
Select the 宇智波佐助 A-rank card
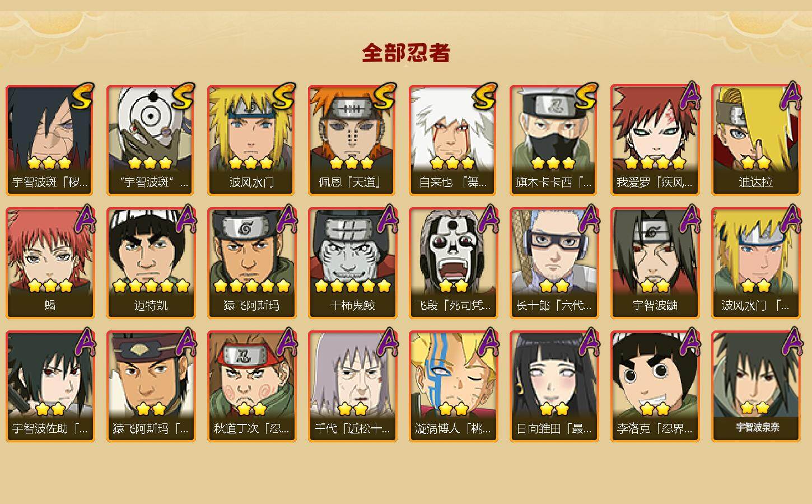[x=50, y=386]
